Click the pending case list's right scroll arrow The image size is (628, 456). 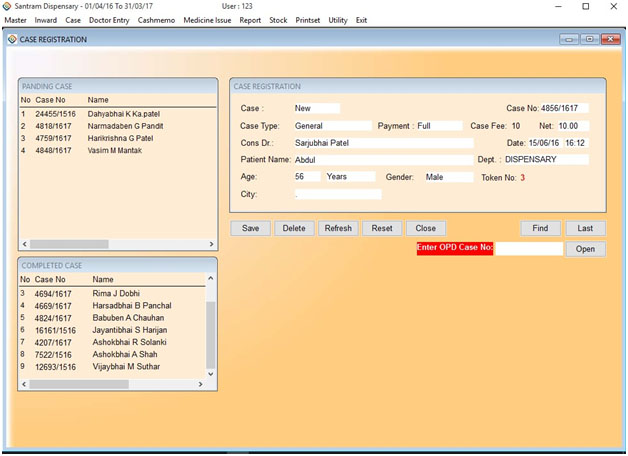point(211,244)
